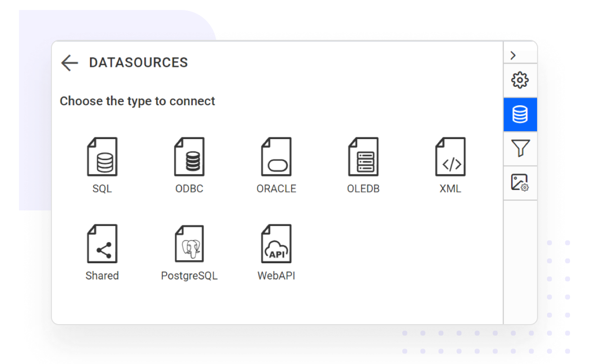Click the 'Choose the type to connect' text
This screenshot has height=364, width=589.
137,101
